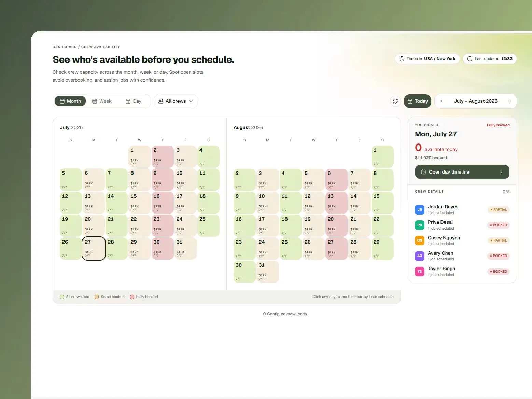Click the All crews free legend swatch
Viewport: 532px width, 399px height.
point(62,297)
